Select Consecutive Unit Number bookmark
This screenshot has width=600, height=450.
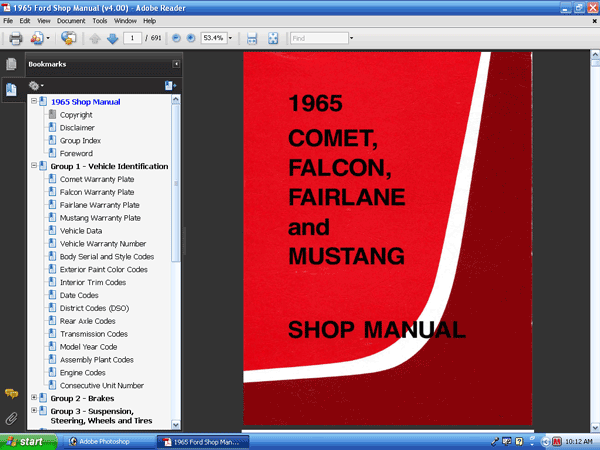click(x=102, y=385)
